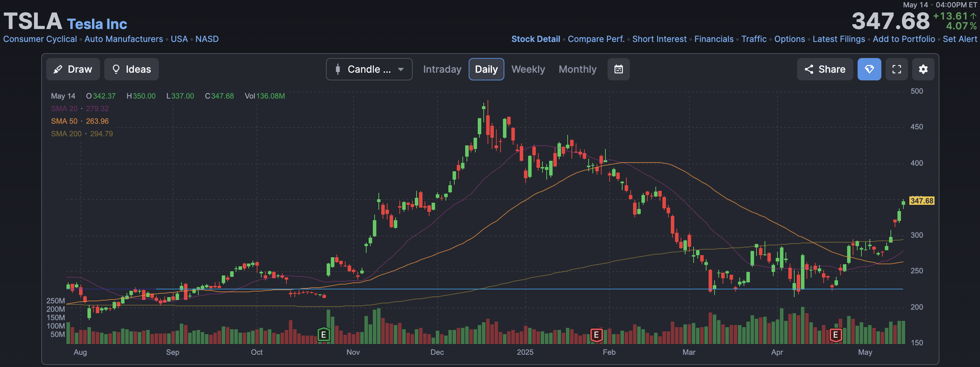Open the Latest Filings link
980x367 pixels.
[x=838, y=39]
